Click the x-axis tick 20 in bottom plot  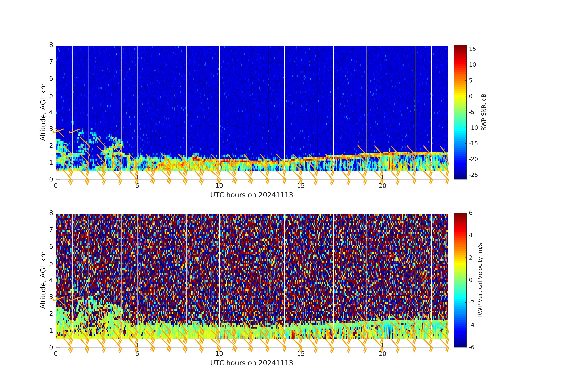tap(382, 354)
